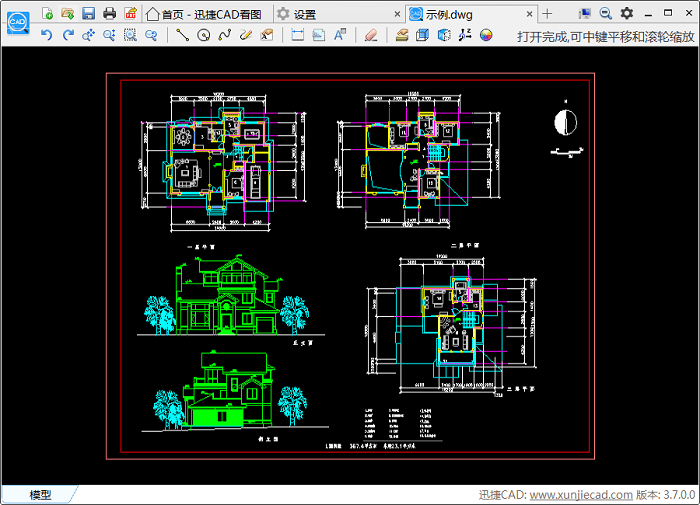The image size is (700, 505).
Task: Click the new file icon
Action: pyautogui.click(x=46, y=13)
